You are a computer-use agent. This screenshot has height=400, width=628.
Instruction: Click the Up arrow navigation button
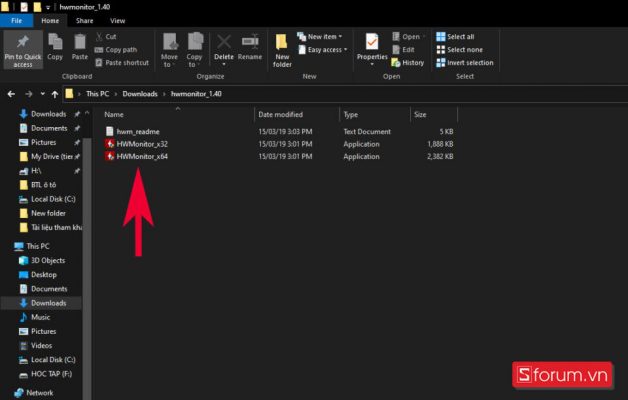point(52,93)
